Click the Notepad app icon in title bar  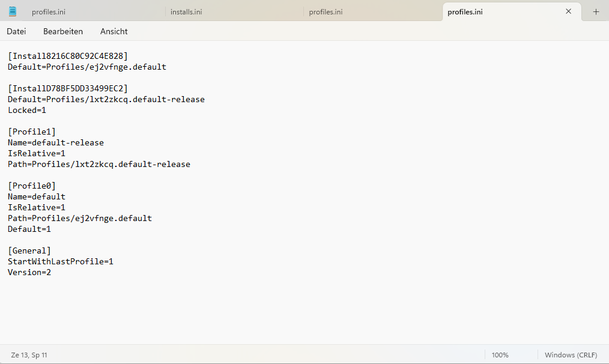13,11
